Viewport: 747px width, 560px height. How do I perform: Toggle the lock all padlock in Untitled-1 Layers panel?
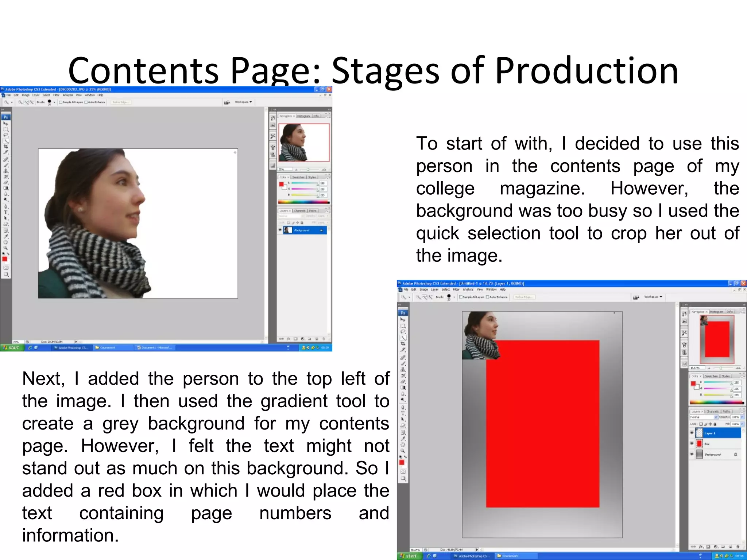715,424
